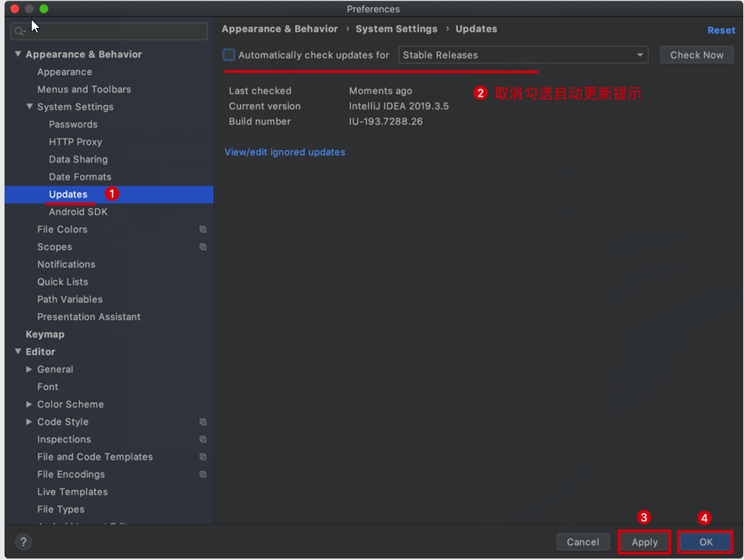Expand the General node under Editor
The height and width of the screenshot is (560, 744).
click(x=29, y=369)
